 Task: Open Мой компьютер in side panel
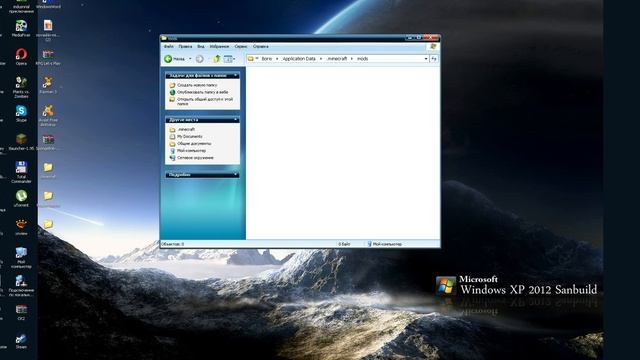[191, 151]
